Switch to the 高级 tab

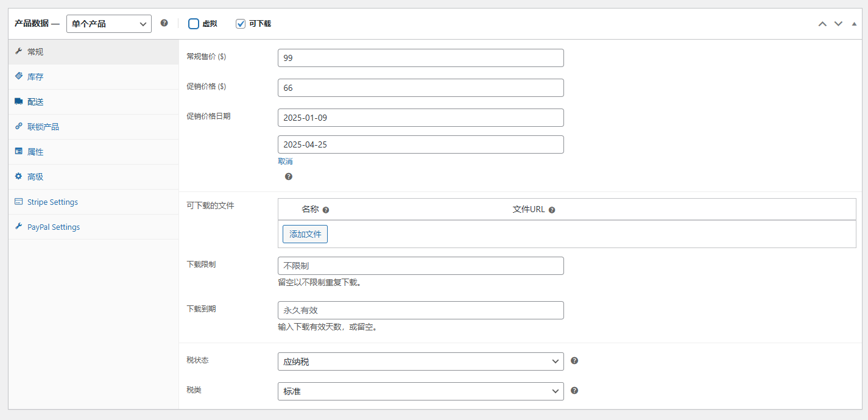pyautogui.click(x=93, y=177)
